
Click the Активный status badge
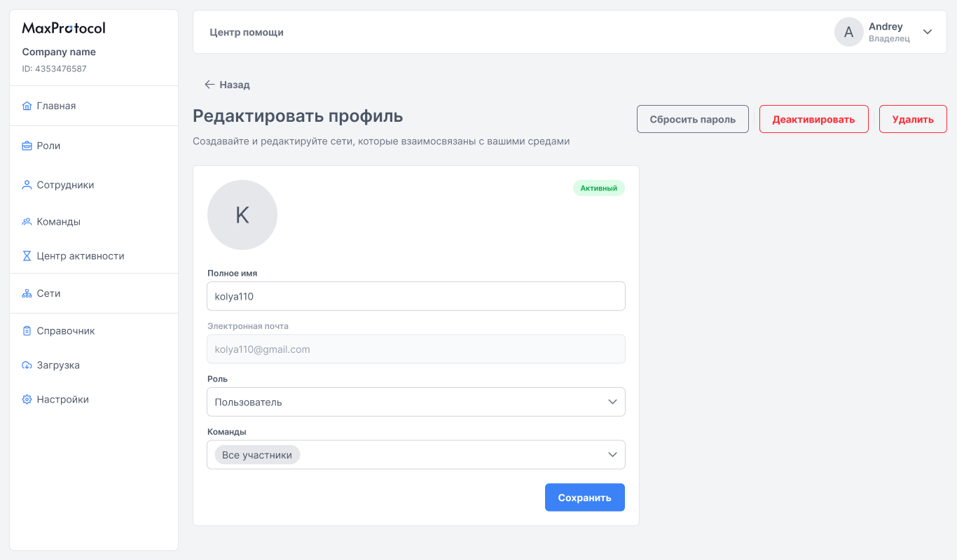tap(599, 188)
